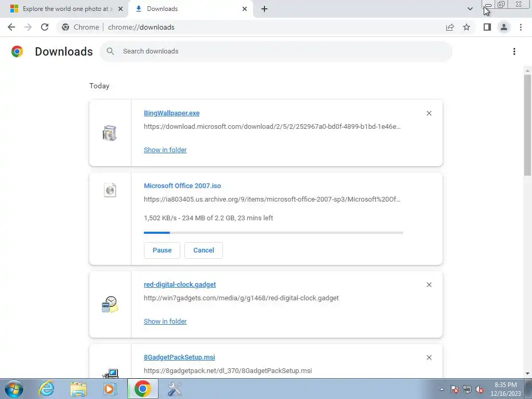Viewport: 532px width, 399px height.
Task: Show hidden system tray icons
Action: point(442,390)
